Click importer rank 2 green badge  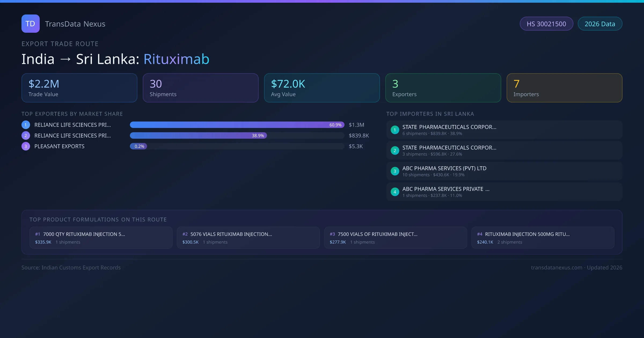395,150
